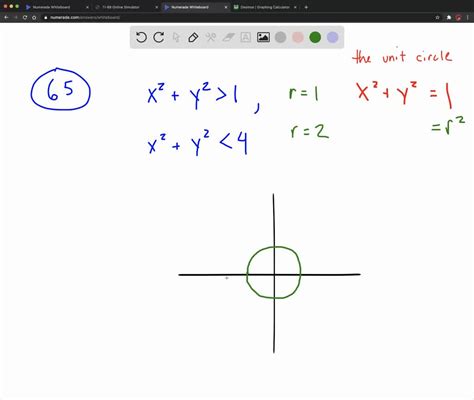Image resolution: width=474 pixels, height=400 pixels.
Task: Select the text box tool
Action: [246, 37]
